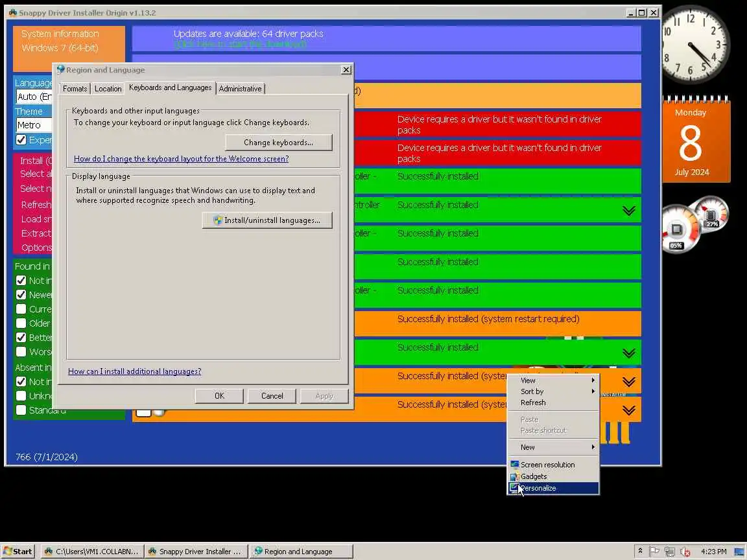Close the Region and Language dialog
This screenshot has width=747, height=560.
click(x=346, y=69)
